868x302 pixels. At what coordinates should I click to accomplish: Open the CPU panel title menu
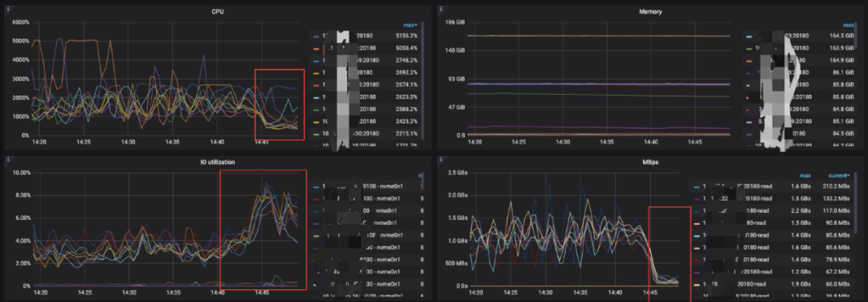[218, 10]
